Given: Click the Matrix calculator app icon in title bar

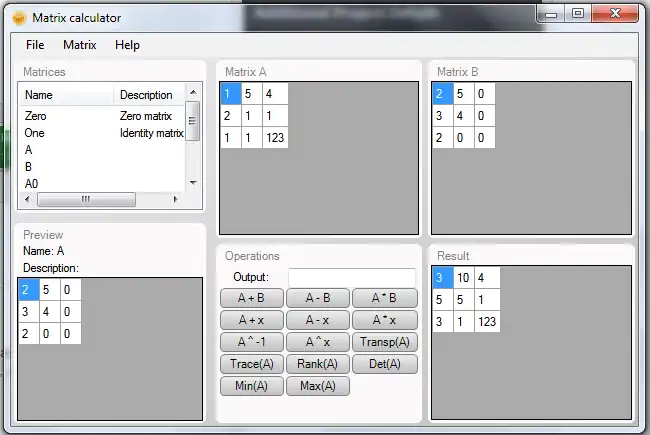Looking at the screenshot, I should pyautogui.click(x=19, y=18).
